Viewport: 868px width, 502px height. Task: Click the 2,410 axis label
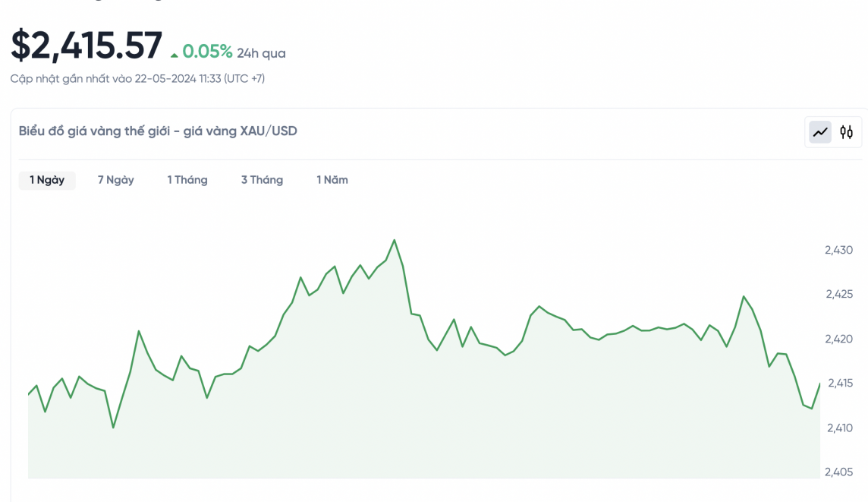(839, 428)
